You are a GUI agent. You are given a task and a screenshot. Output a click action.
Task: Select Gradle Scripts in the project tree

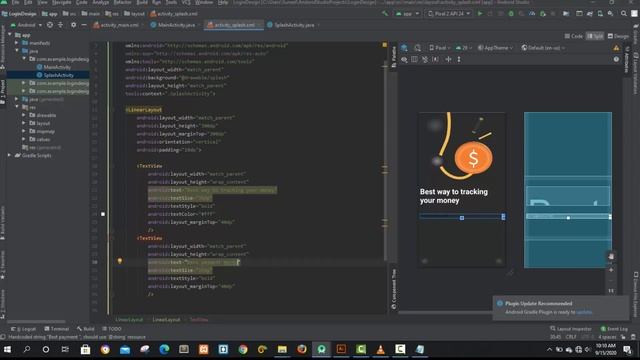pyautogui.click(x=36, y=156)
